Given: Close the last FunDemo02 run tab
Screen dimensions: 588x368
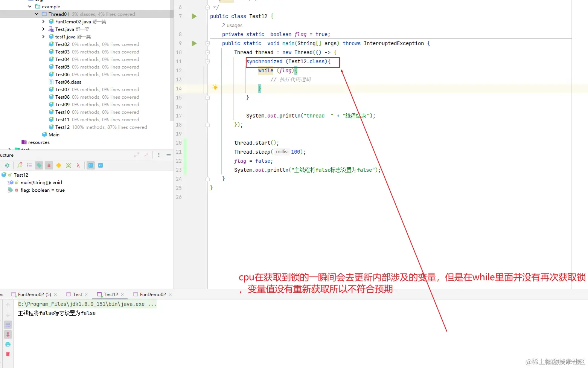Looking at the screenshot, I should tap(170, 295).
